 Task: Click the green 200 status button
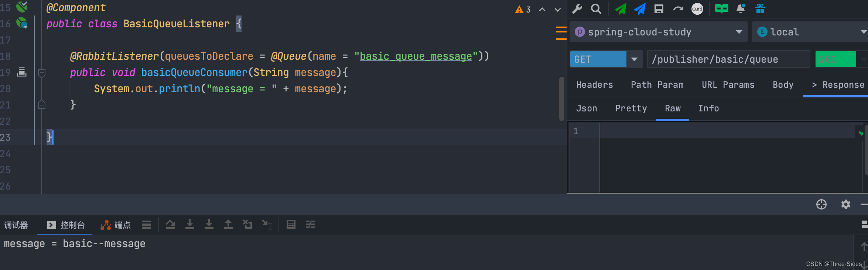click(x=835, y=59)
